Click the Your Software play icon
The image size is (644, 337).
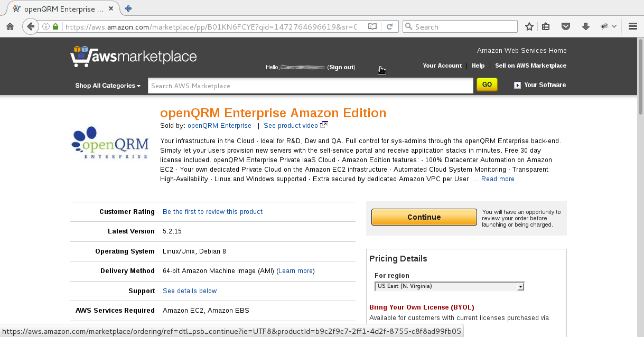tap(517, 85)
